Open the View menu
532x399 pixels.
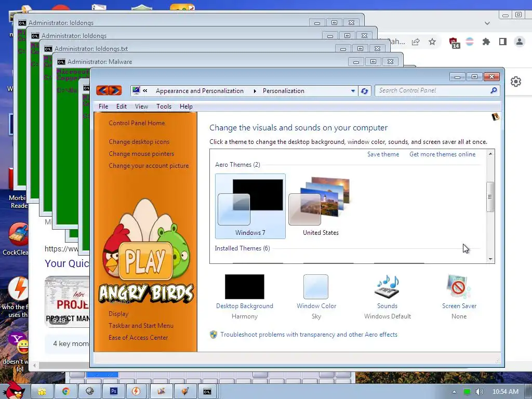coord(141,107)
